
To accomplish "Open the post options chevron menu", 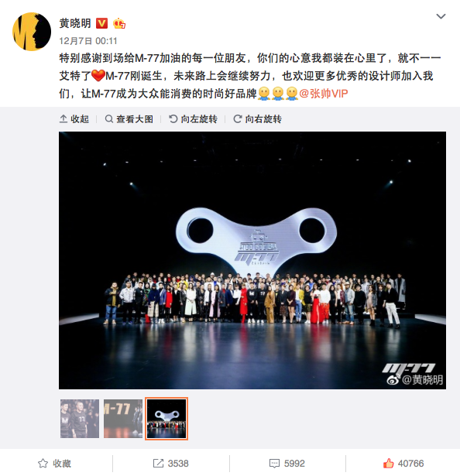I will pyautogui.click(x=441, y=16).
